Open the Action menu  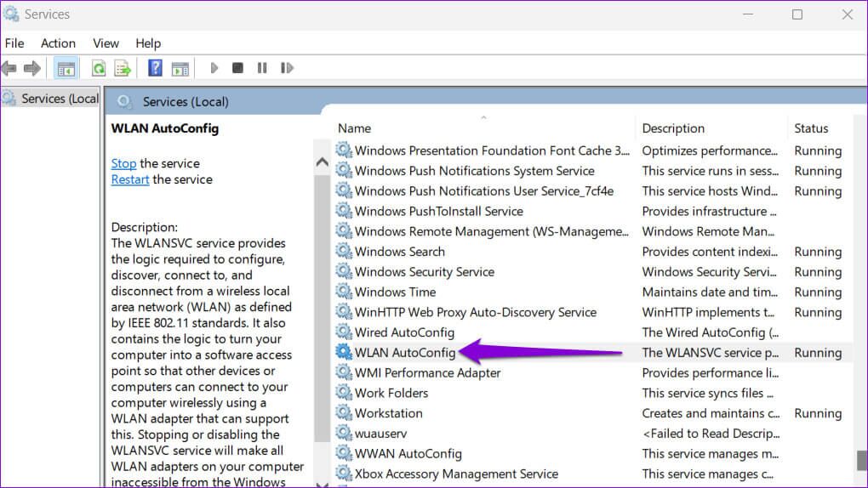pyautogui.click(x=58, y=43)
